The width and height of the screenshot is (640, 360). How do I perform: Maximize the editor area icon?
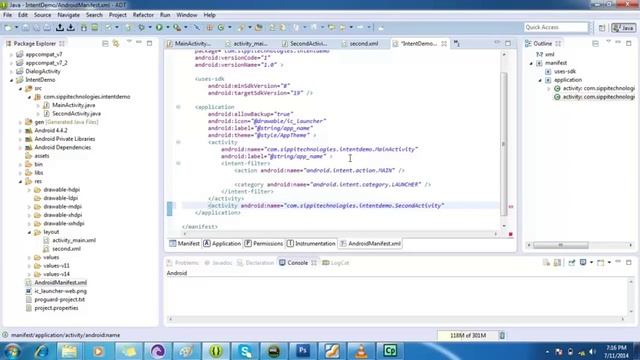(508, 43)
